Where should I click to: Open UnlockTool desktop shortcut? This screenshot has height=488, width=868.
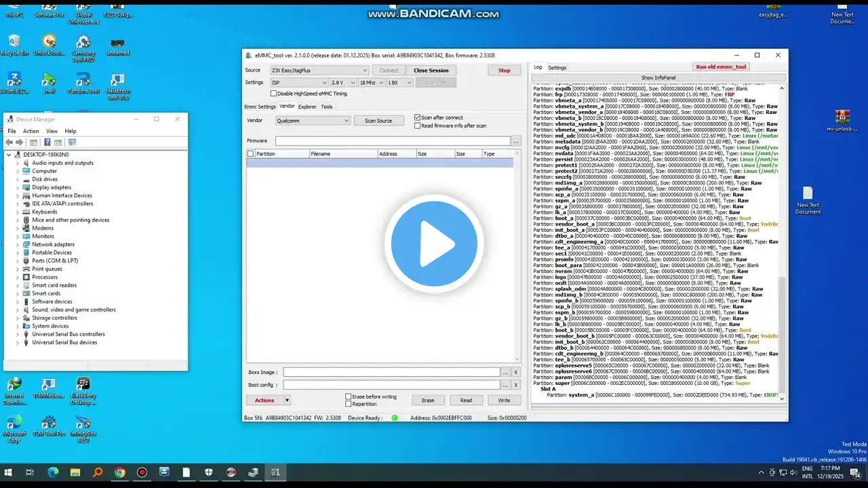coord(49,45)
